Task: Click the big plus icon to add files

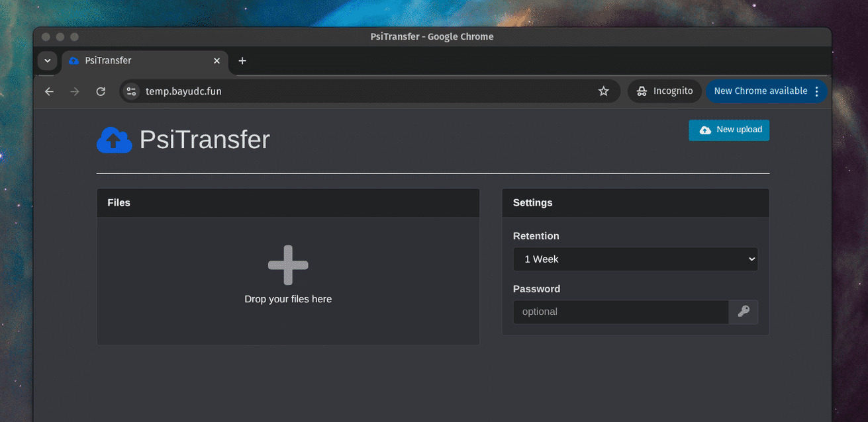Action: 288,265
